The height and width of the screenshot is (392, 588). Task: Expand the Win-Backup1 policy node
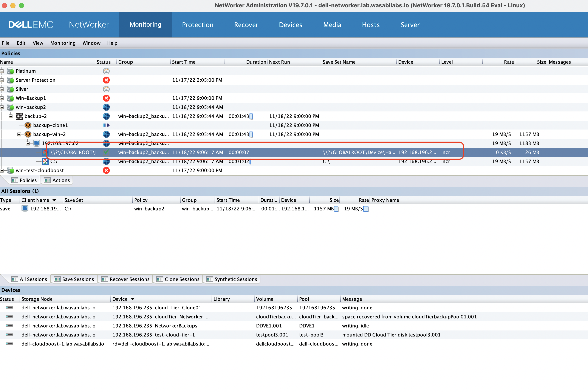(2, 98)
